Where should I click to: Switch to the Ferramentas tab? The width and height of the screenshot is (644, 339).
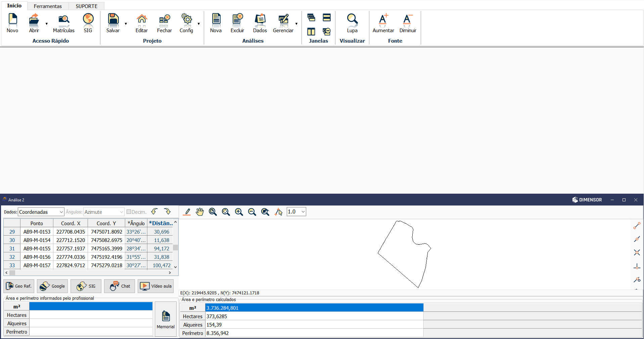pyautogui.click(x=48, y=6)
